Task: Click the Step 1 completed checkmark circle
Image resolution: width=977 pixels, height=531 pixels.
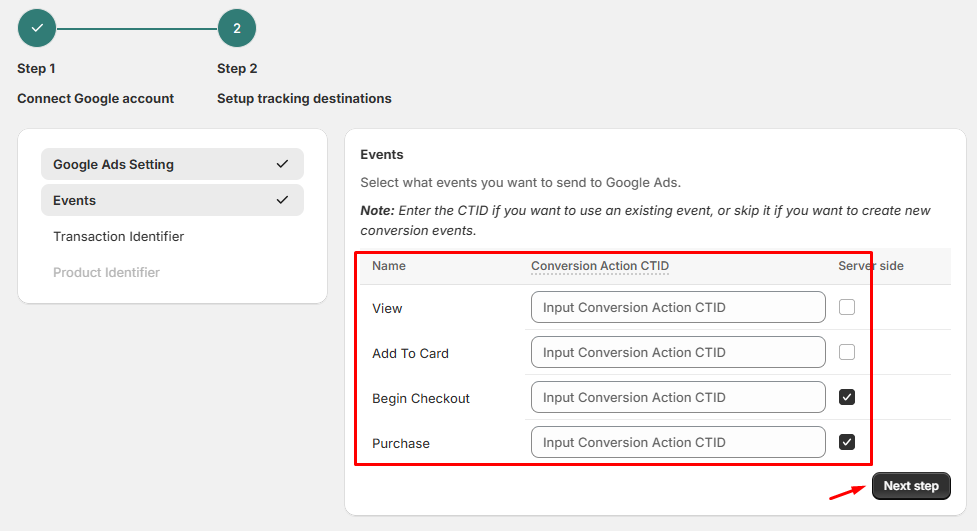Action: pos(37,28)
